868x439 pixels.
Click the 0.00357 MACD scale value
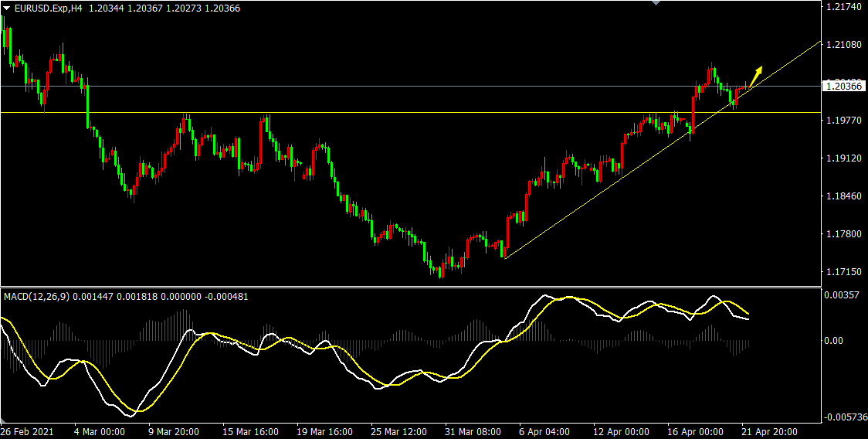(843, 295)
